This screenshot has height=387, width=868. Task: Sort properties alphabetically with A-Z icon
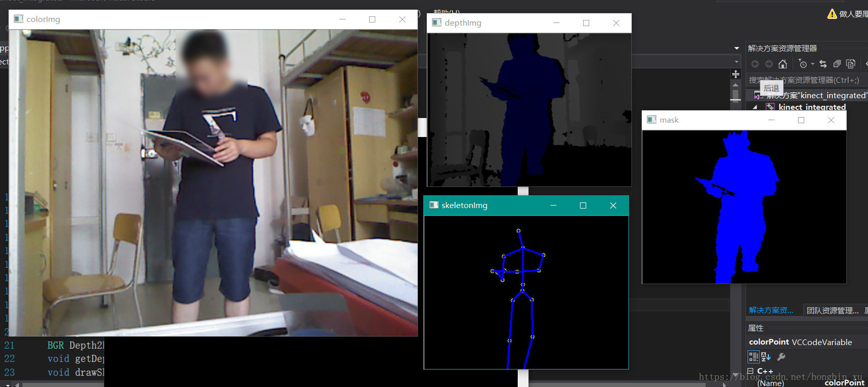click(766, 357)
